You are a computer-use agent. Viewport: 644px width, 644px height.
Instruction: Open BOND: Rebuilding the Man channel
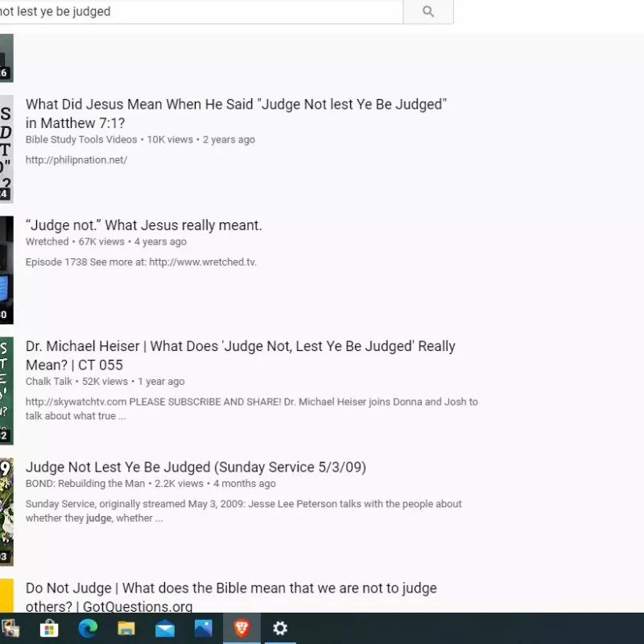click(x=85, y=484)
